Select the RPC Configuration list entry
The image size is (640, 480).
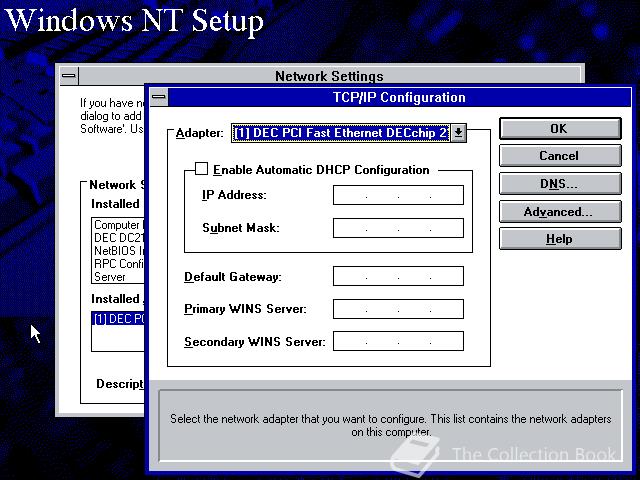[x=118, y=264]
